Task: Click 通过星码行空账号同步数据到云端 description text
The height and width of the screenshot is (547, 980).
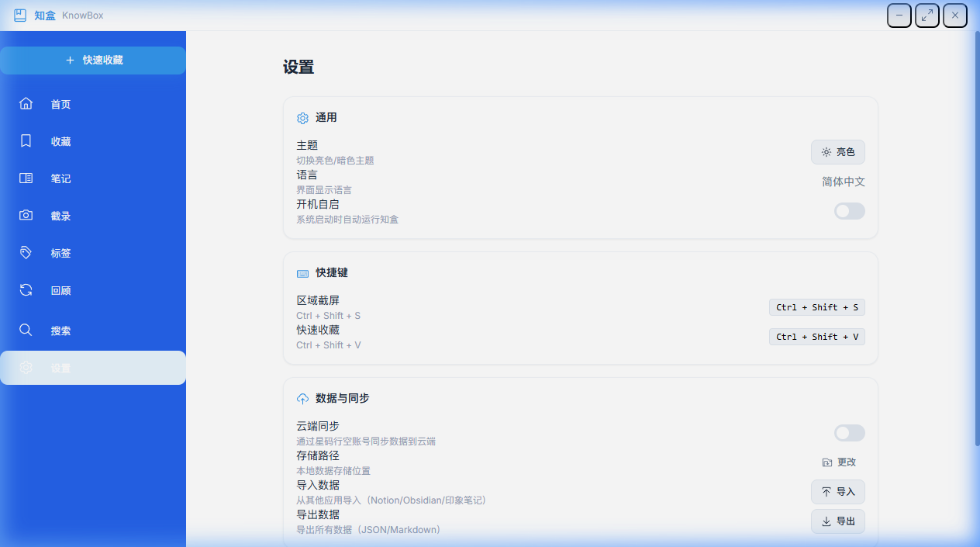Action: (x=366, y=441)
